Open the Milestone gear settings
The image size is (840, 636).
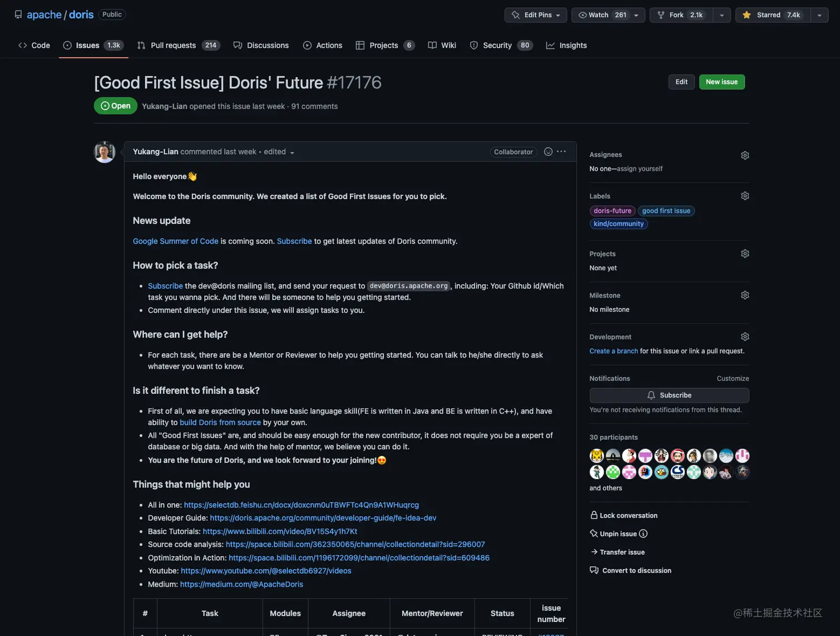[x=745, y=295]
